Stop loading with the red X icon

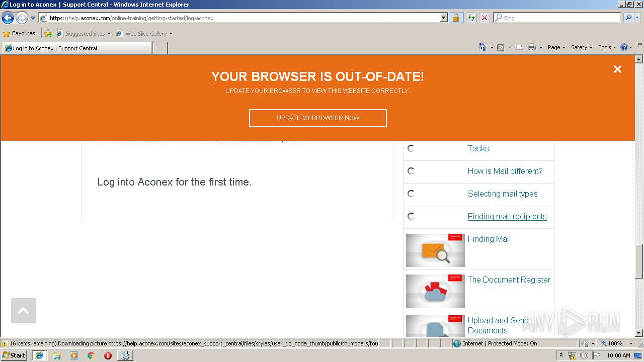[484, 18]
